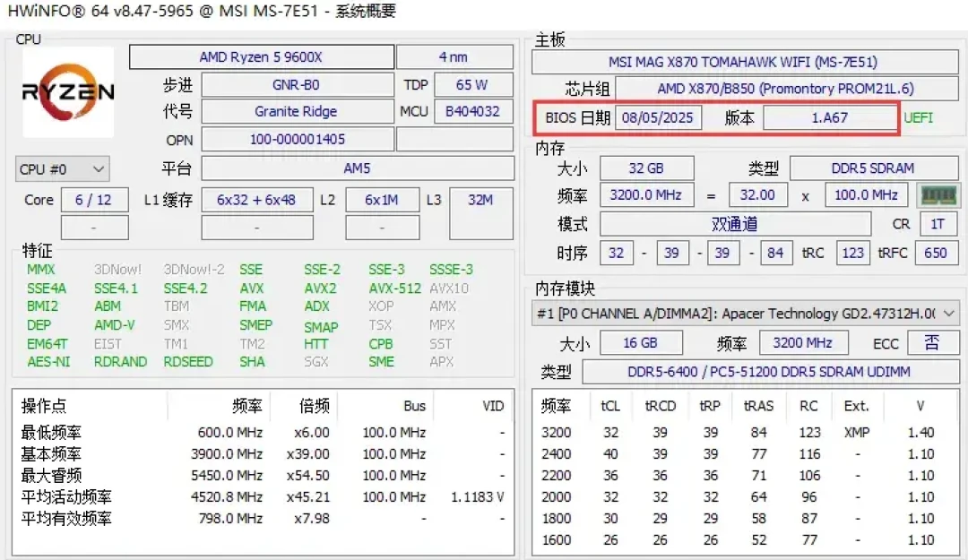
Task: Click the module size 16 GB field
Action: pyautogui.click(x=641, y=342)
